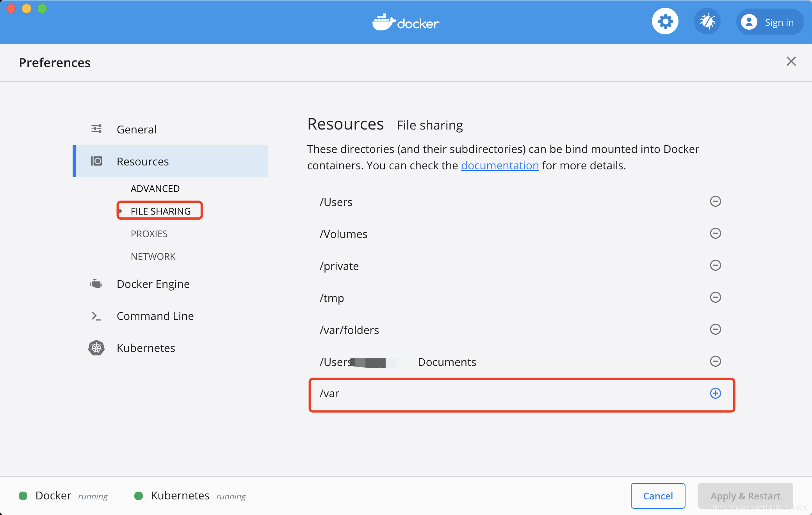Select the /var/folders directory entry

click(x=349, y=330)
